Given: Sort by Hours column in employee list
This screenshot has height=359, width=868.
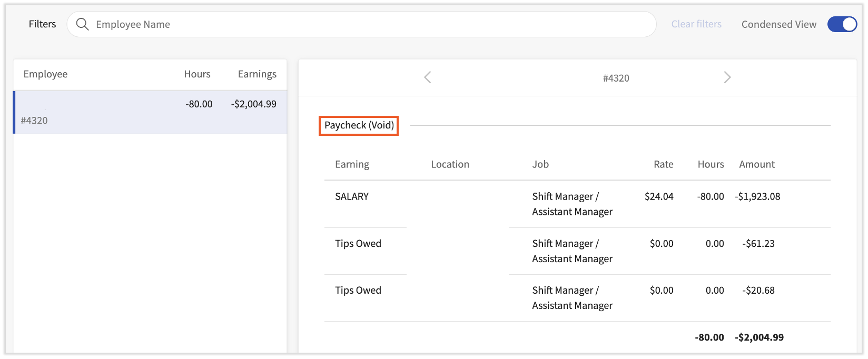Looking at the screenshot, I should pyautogui.click(x=197, y=74).
